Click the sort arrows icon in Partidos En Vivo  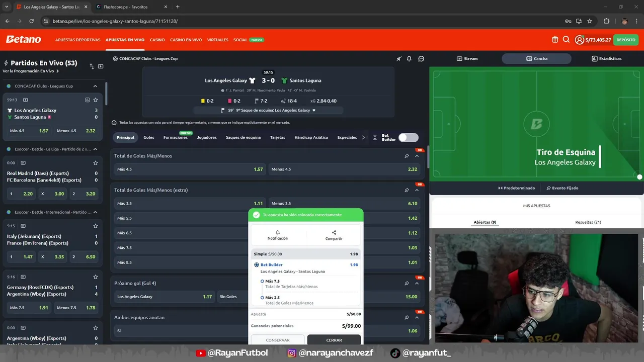(x=92, y=66)
